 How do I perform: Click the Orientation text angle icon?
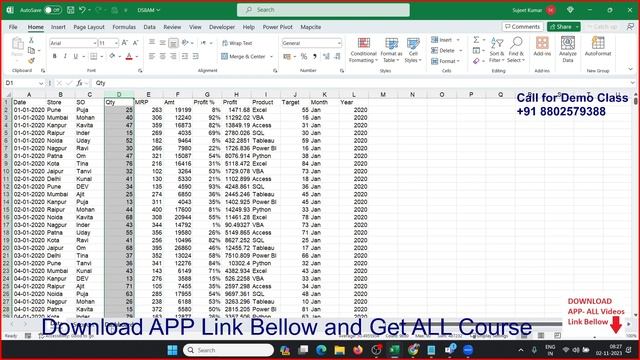point(185,42)
